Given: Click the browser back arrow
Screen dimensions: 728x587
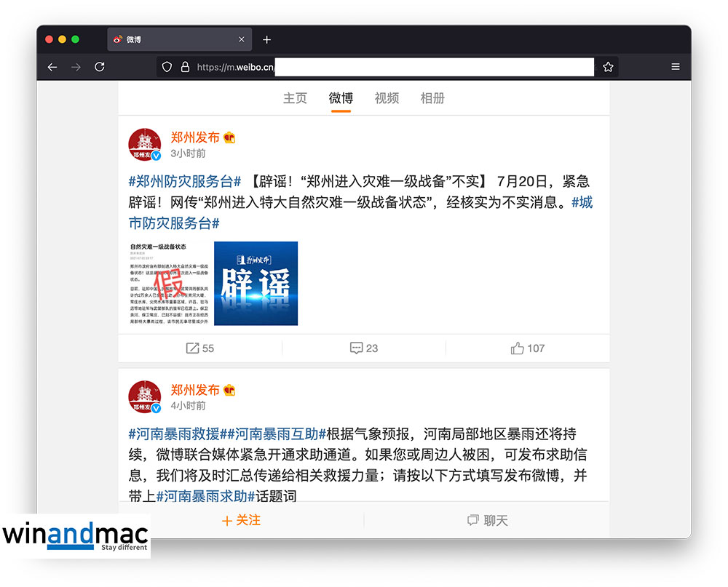Looking at the screenshot, I should pyautogui.click(x=52, y=67).
